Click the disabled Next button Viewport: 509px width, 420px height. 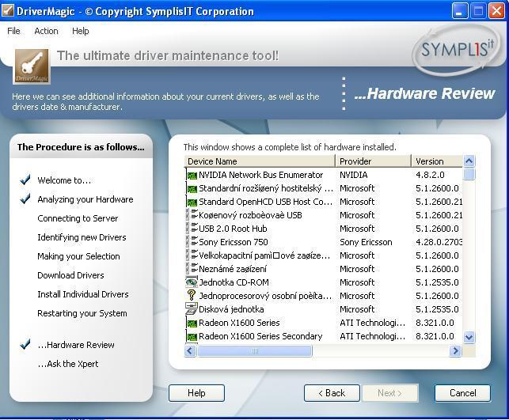pyautogui.click(x=390, y=393)
